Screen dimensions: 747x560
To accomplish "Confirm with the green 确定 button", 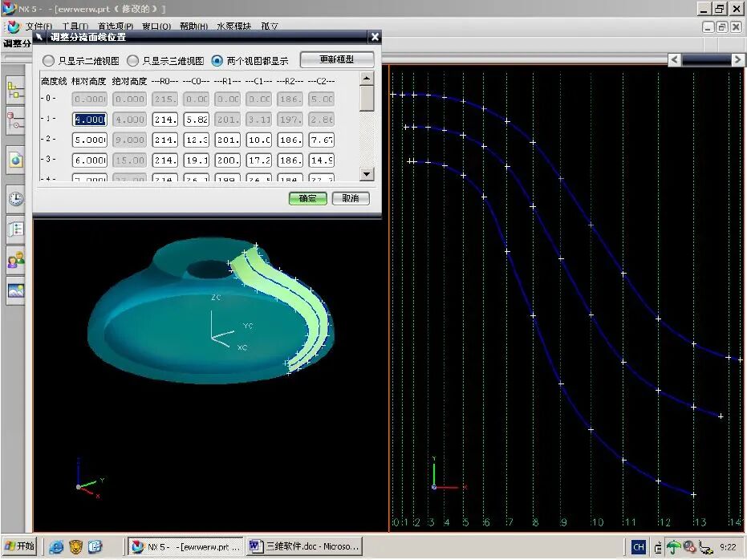I will (x=308, y=199).
